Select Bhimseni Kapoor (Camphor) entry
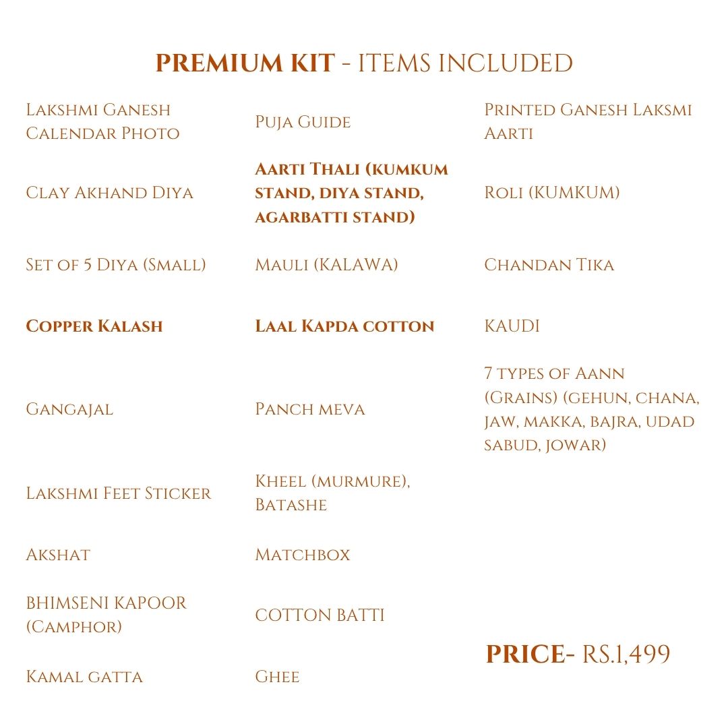The width and height of the screenshot is (728, 728). tap(106, 614)
